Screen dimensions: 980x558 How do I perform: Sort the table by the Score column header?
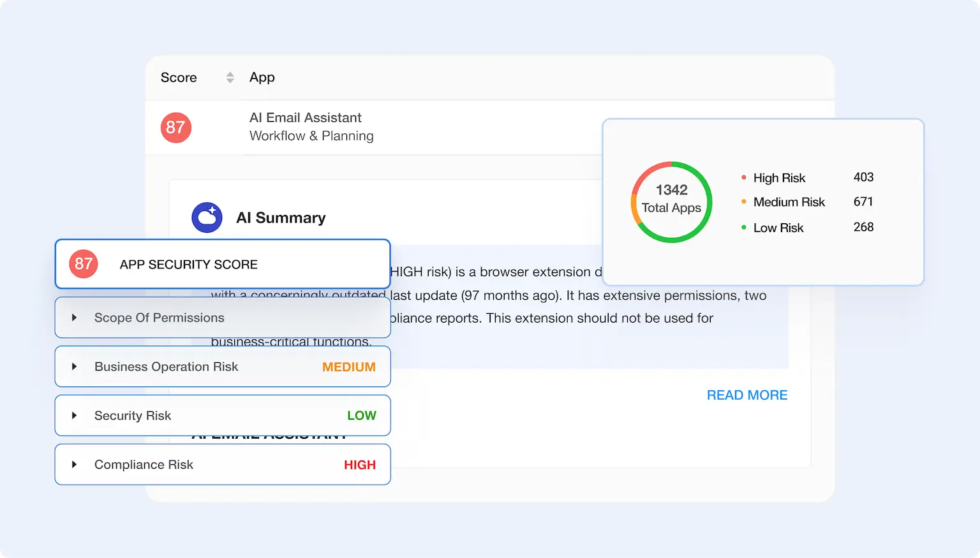tap(178, 77)
